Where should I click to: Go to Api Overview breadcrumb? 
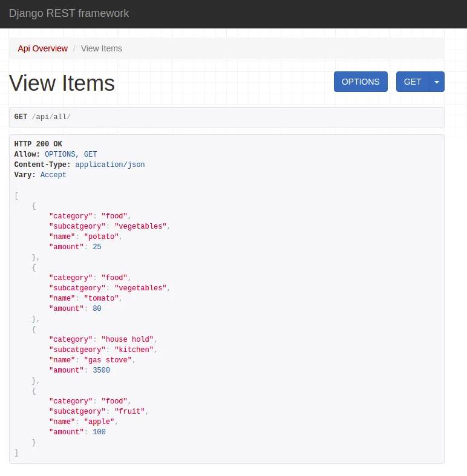[x=43, y=48]
